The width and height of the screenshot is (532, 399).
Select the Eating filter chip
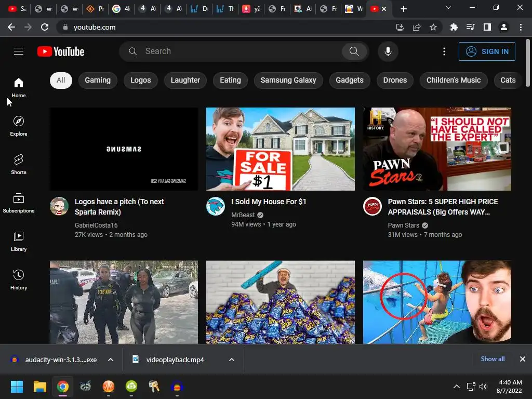click(x=230, y=81)
